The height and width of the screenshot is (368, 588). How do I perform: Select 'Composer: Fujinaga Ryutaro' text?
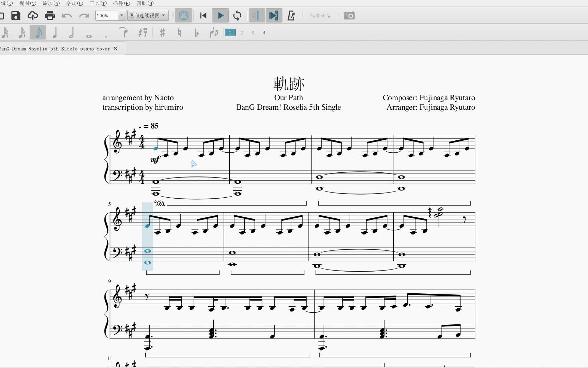coord(429,97)
